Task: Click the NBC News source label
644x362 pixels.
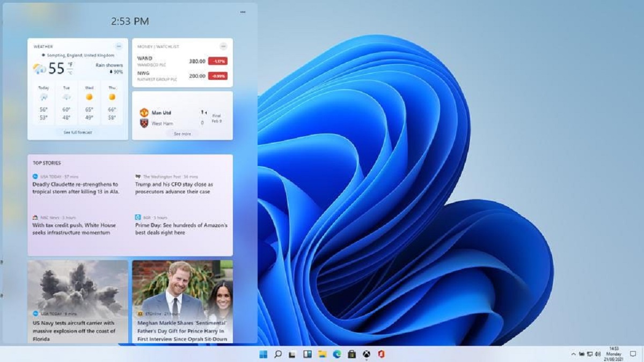Action: (50, 218)
